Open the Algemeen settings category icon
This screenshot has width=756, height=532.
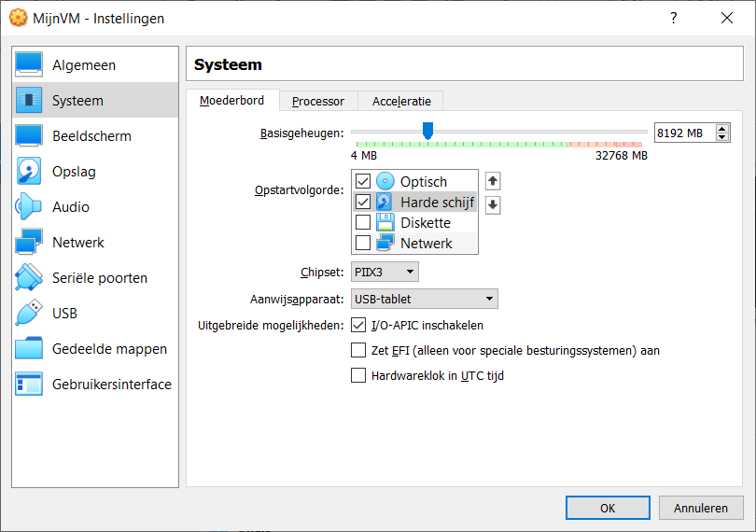click(29, 65)
